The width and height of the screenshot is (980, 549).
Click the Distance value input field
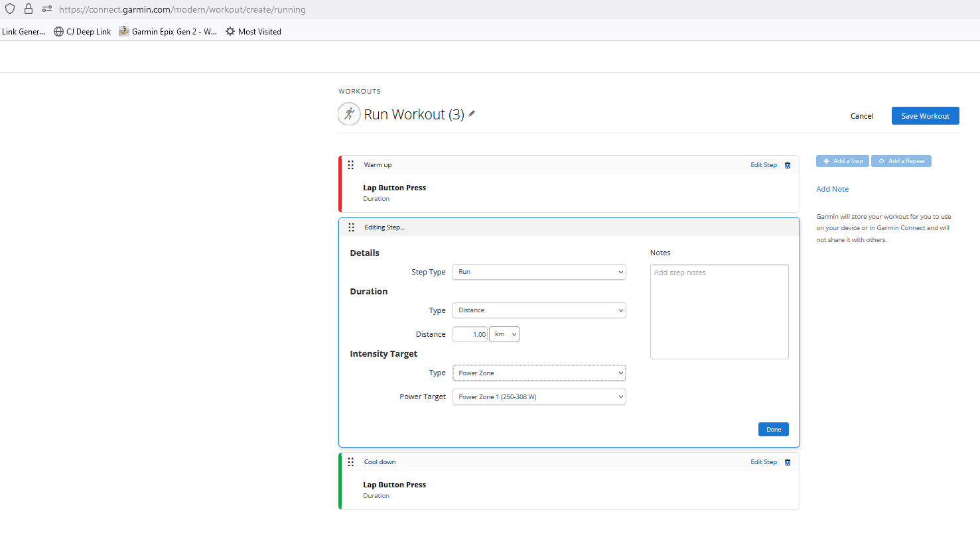(x=470, y=335)
